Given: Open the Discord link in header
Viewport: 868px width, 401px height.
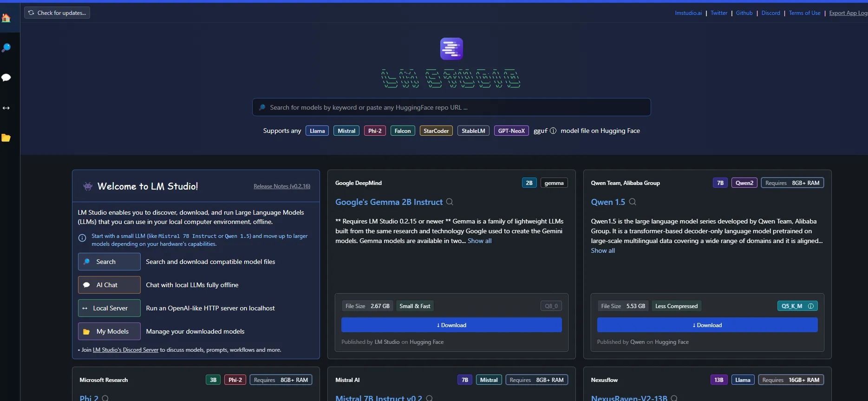Looking at the screenshot, I should [770, 13].
